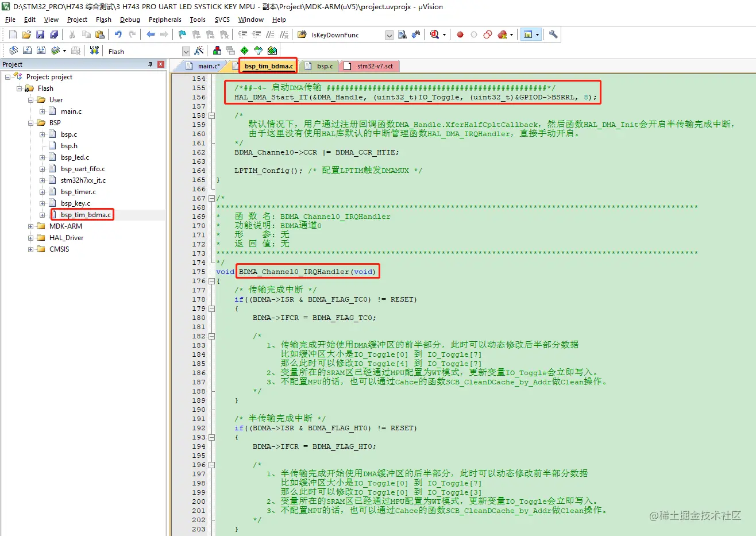Open the IsKeyDownFunc find dropdown arrow
This screenshot has width=756, height=536.
tap(389, 35)
